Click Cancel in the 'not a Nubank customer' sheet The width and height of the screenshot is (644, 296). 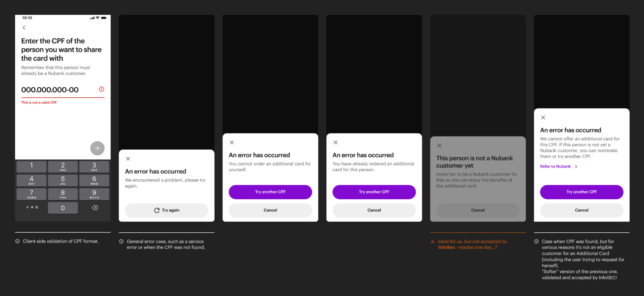tap(478, 210)
